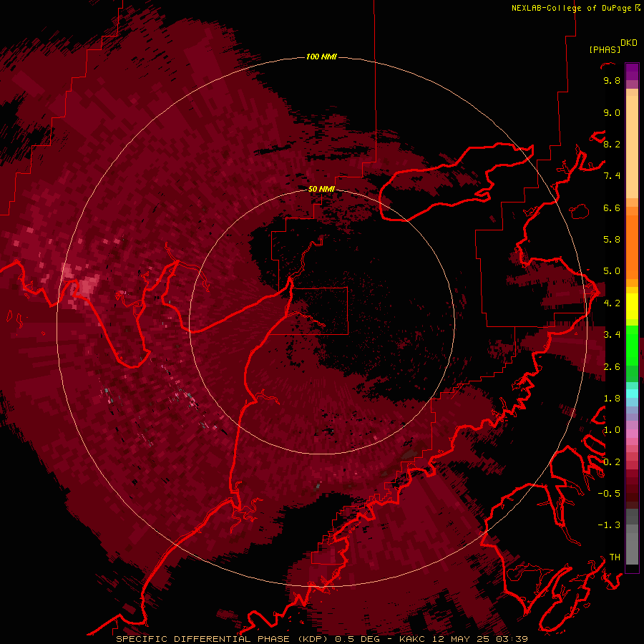This screenshot has width=644, height=644.
Task: Click the 5.0 color scale value
Action: [612, 271]
